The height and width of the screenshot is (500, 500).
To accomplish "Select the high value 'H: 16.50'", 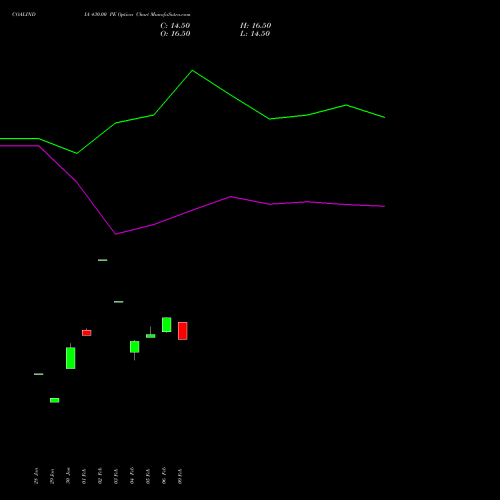I will pos(255,26).
